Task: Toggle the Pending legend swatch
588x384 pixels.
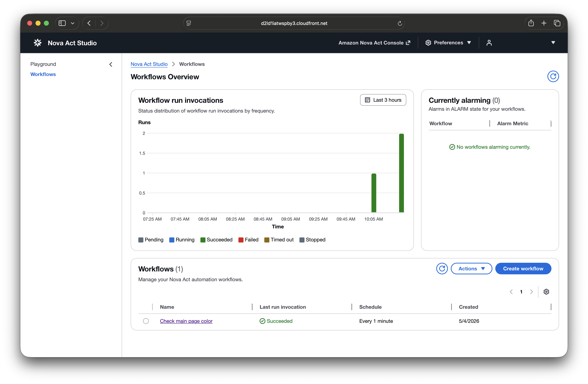Action: point(141,240)
